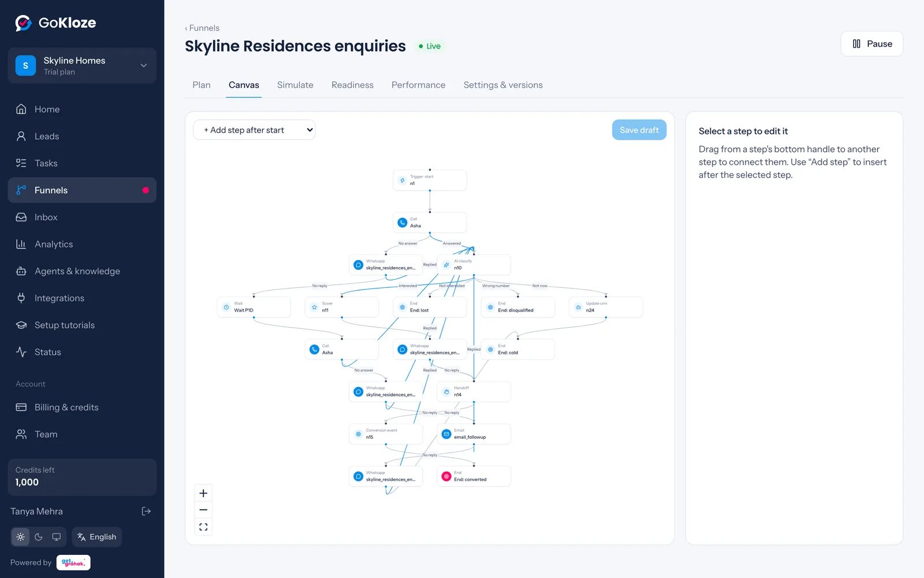The image size is (924, 578).
Task: Open Funnels in sidebar
Action: (82, 190)
